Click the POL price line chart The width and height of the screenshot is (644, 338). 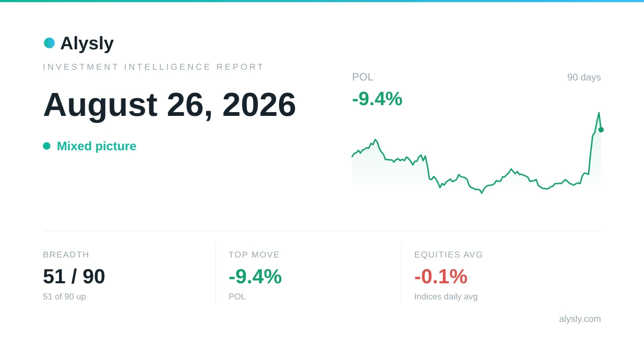(x=477, y=153)
